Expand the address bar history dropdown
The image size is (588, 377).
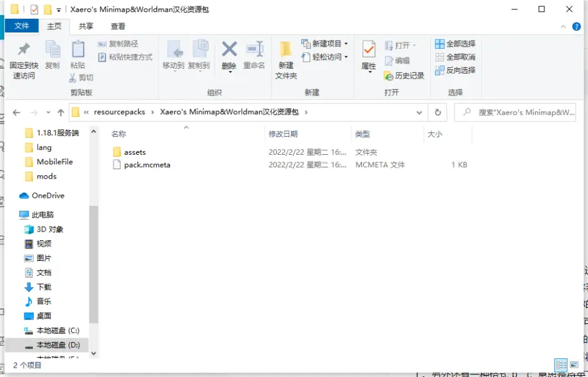click(419, 112)
